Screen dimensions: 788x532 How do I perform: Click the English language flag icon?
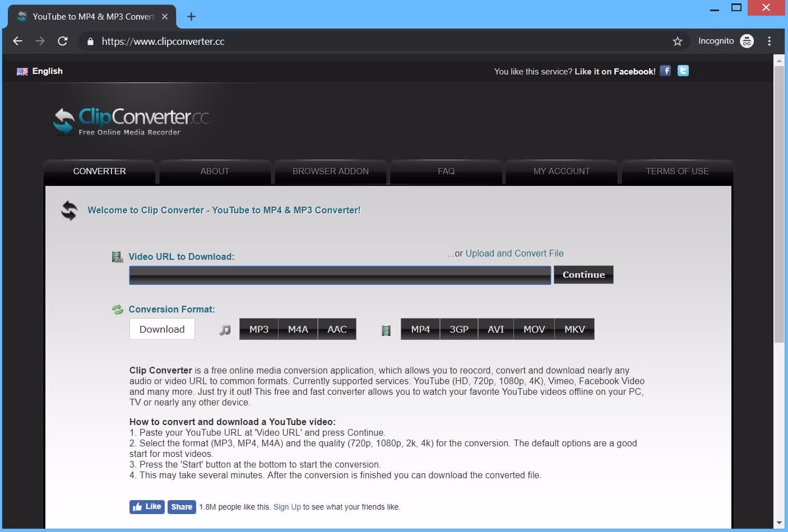click(22, 72)
